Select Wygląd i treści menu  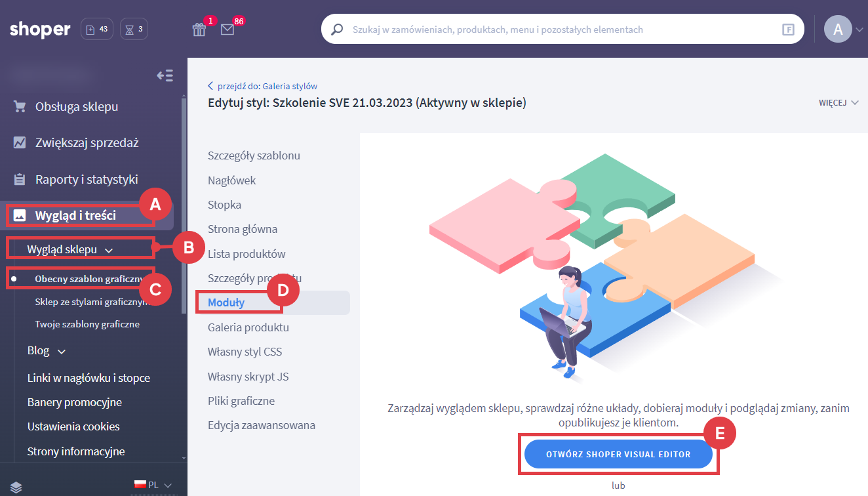[75, 215]
